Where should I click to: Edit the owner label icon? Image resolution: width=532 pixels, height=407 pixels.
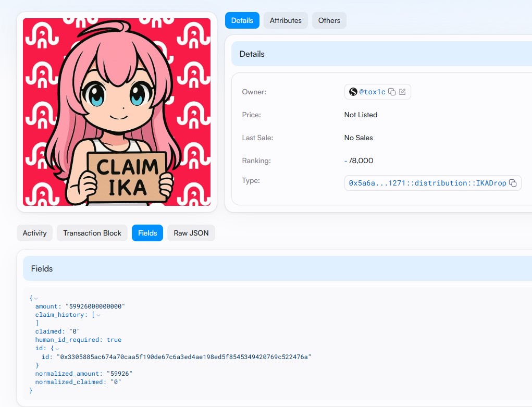click(402, 92)
